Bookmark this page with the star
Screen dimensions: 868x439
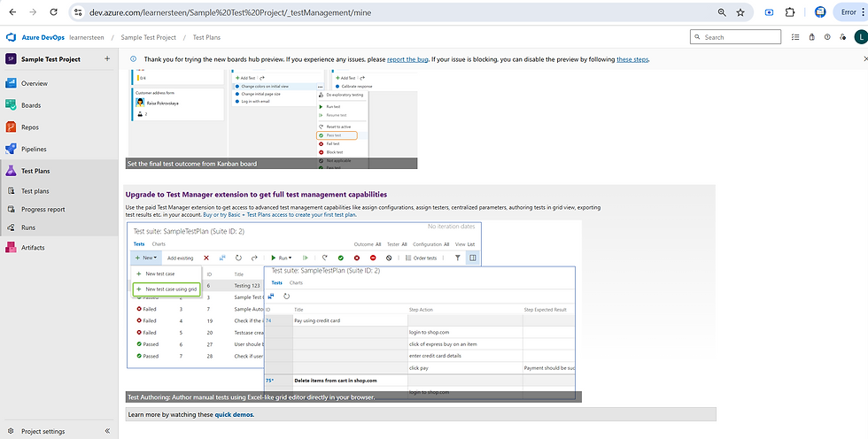740,12
